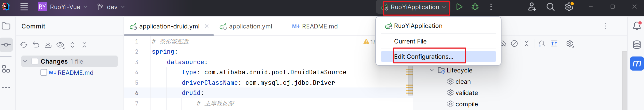The width and height of the screenshot is (644, 110).
Task: Start debugging with the green bug icon
Action: 475,7
